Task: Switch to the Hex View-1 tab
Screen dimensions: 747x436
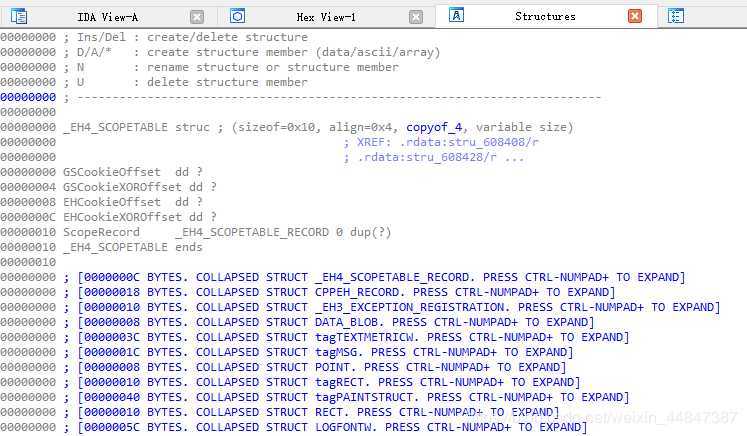Action: (x=326, y=17)
